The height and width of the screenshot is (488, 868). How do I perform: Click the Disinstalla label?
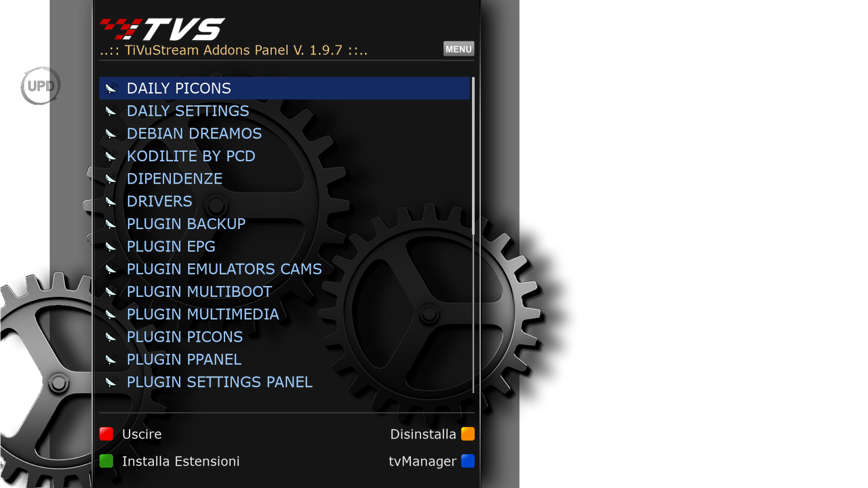point(423,434)
